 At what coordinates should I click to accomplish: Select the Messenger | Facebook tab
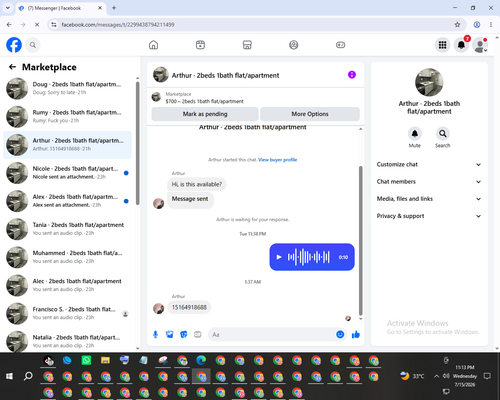pos(61,8)
